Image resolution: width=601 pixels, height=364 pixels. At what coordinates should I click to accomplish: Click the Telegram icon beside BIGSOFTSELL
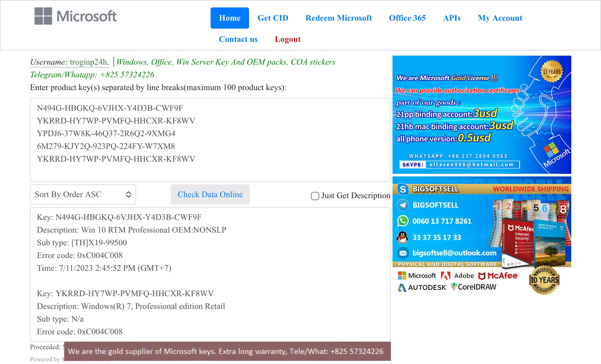(x=403, y=205)
